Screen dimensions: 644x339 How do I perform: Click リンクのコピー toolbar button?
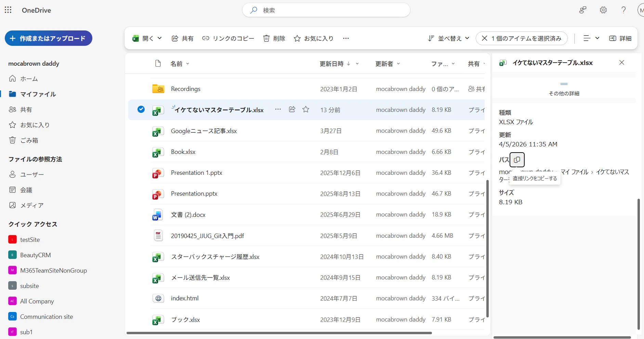(228, 38)
